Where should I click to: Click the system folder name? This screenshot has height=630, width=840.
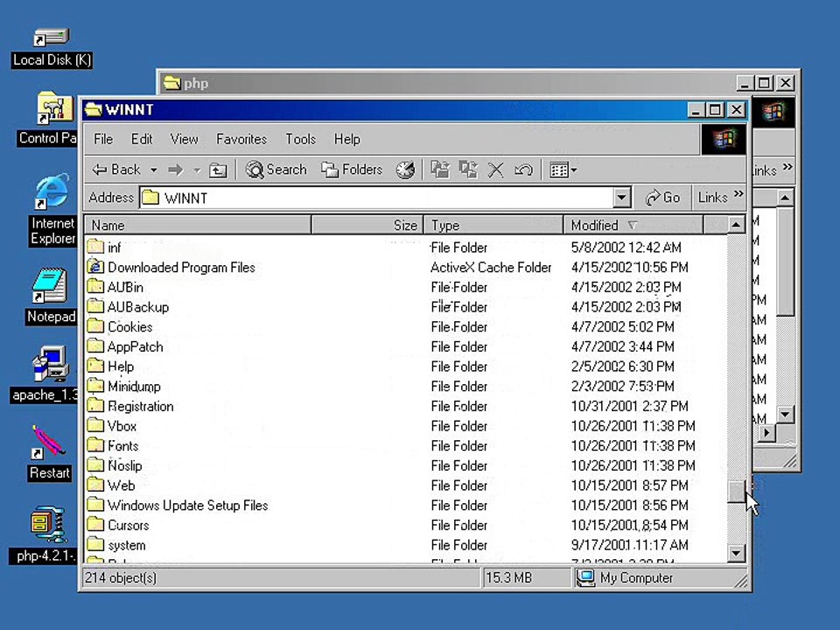(126, 545)
